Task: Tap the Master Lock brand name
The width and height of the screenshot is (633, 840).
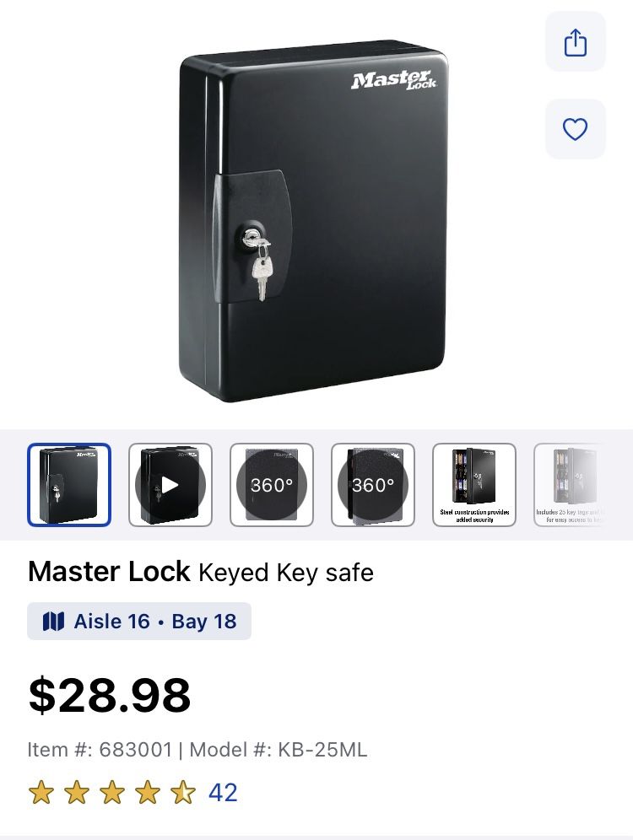Action: click(x=109, y=571)
